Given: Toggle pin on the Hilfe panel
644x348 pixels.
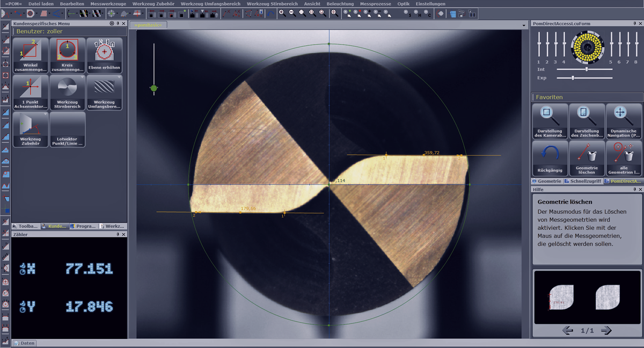Looking at the screenshot, I should (x=634, y=190).
